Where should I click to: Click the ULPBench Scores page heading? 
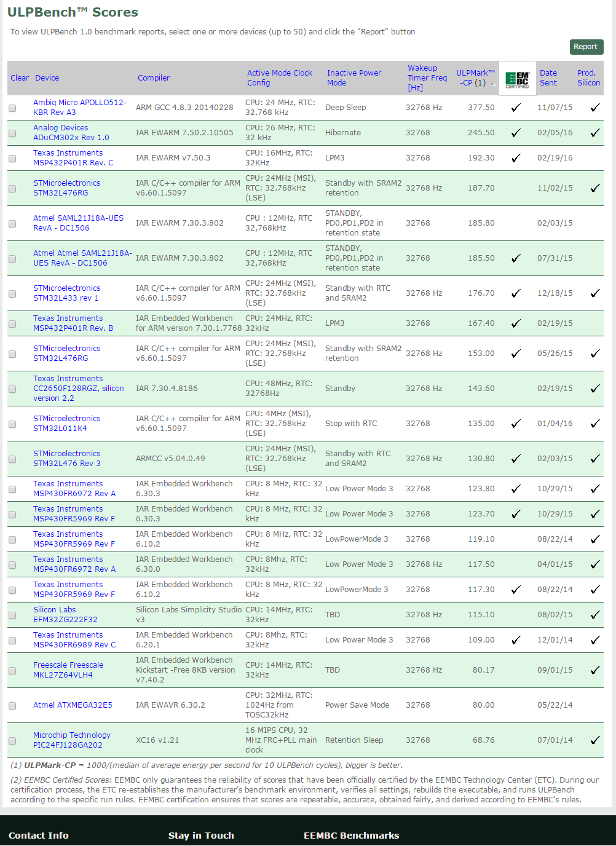click(x=73, y=12)
